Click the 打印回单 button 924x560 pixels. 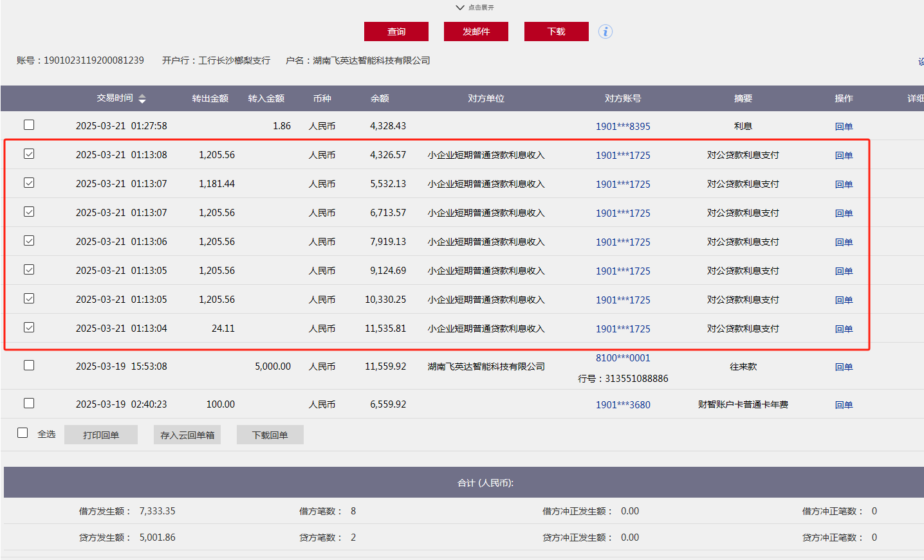coord(101,435)
